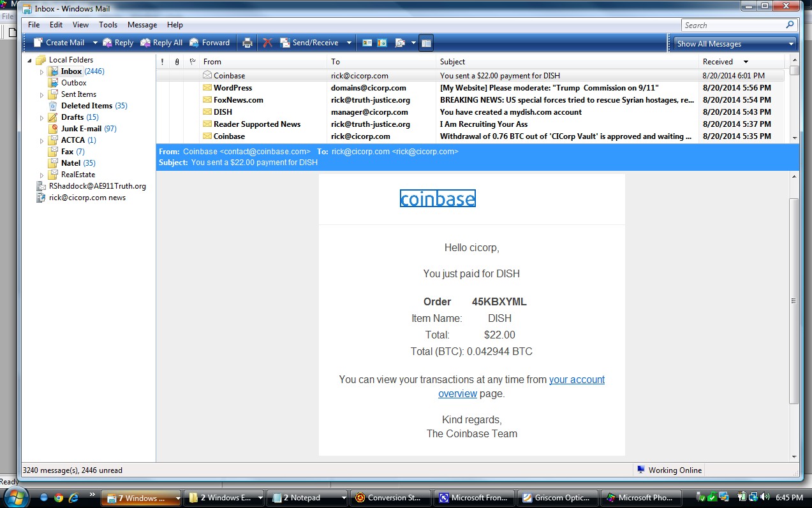Forward the selected Coinbase message
Screen dimensions: 812x508
(210, 43)
